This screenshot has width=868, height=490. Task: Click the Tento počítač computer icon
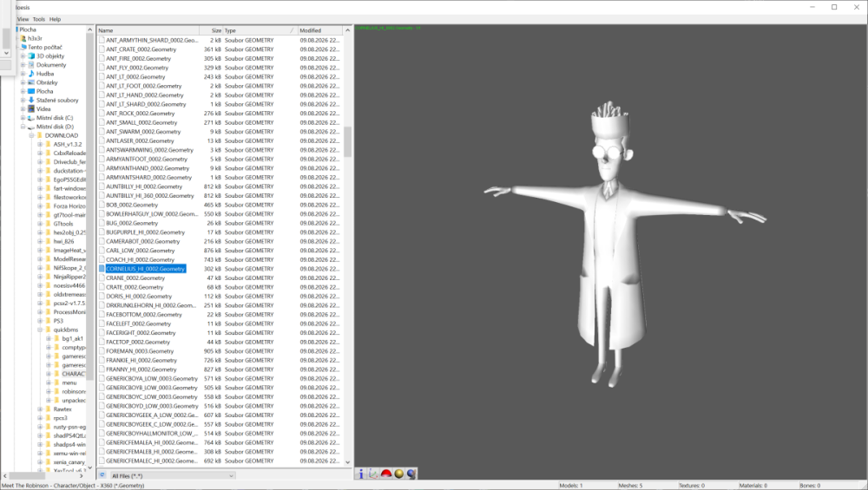point(23,47)
